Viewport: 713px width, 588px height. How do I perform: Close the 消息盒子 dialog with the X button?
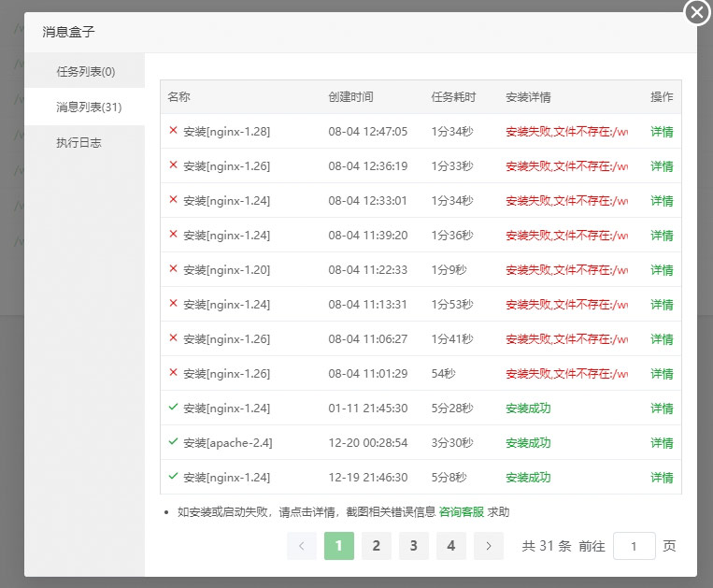697,13
